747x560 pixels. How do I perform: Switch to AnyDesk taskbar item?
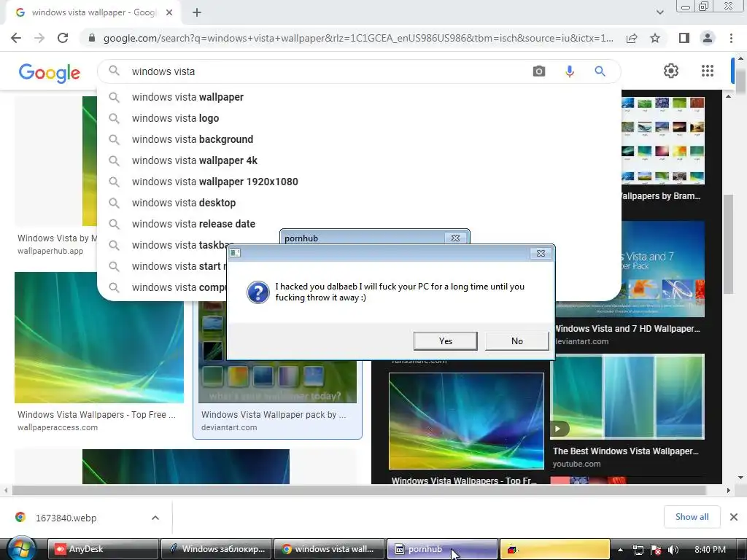(x=104, y=549)
